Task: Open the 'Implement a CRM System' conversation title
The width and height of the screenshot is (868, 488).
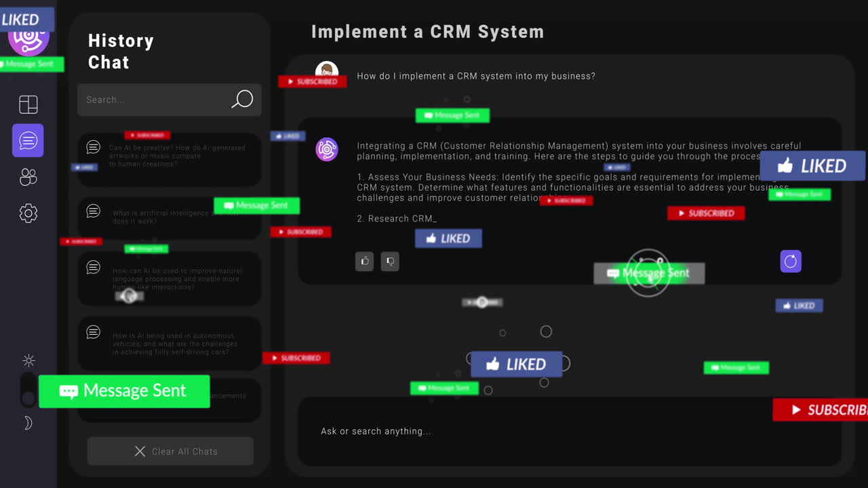Action: click(x=427, y=31)
